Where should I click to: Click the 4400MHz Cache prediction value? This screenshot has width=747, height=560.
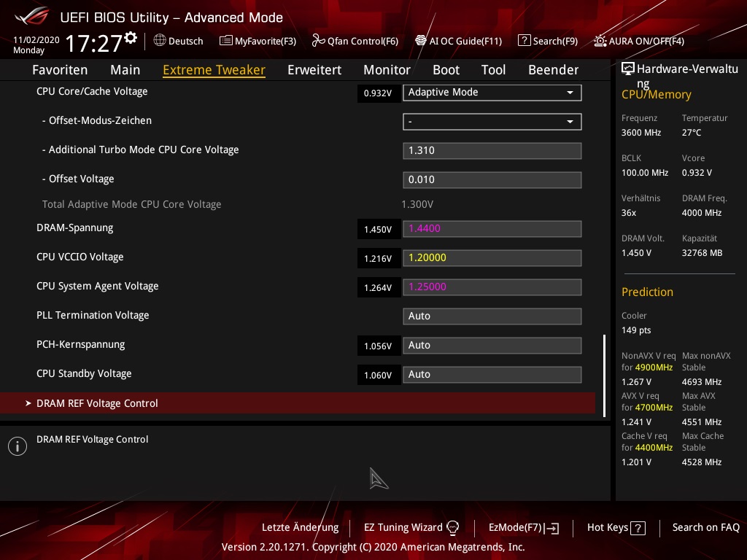pyautogui.click(x=654, y=448)
